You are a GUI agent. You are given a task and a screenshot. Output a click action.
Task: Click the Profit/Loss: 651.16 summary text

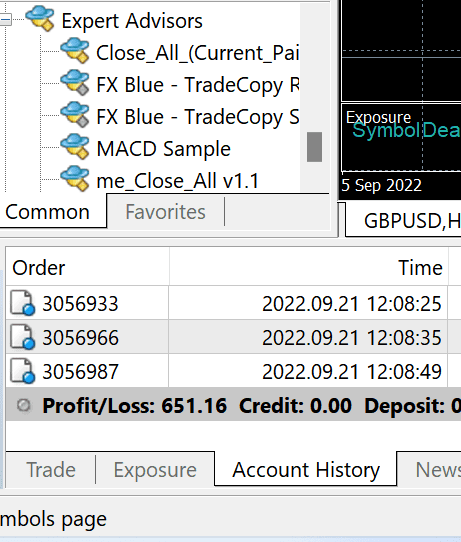click(x=134, y=405)
